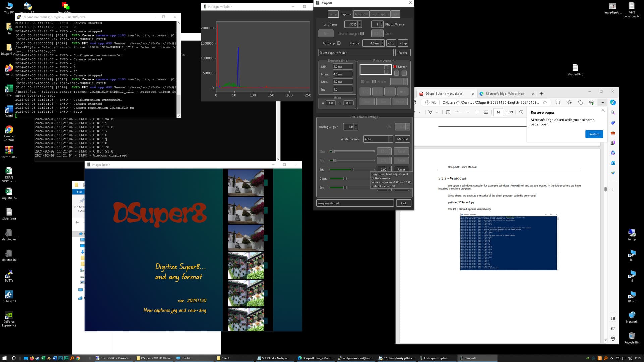This screenshot has width=644, height=362.
Task: Click the PDF fit to width icon
Action: (x=486, y=112)
